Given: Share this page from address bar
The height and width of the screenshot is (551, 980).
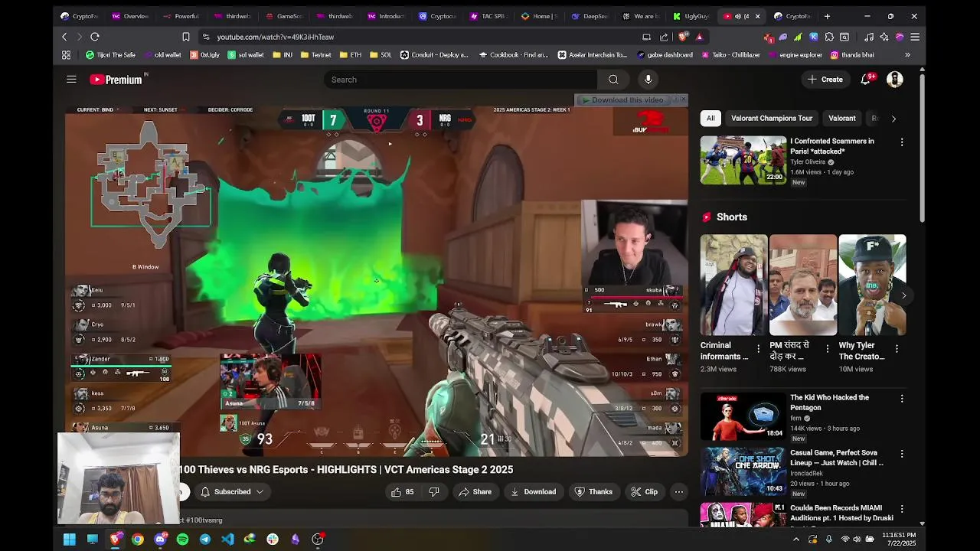Looking at the screenshot, I should pyautogui.click(x=664, y=37).
